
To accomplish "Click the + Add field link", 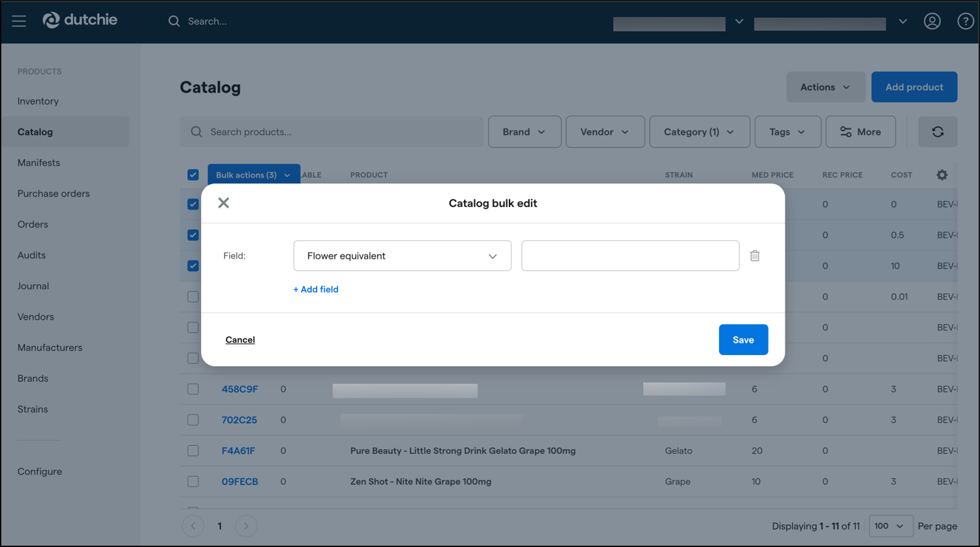I will click(316, 289).
